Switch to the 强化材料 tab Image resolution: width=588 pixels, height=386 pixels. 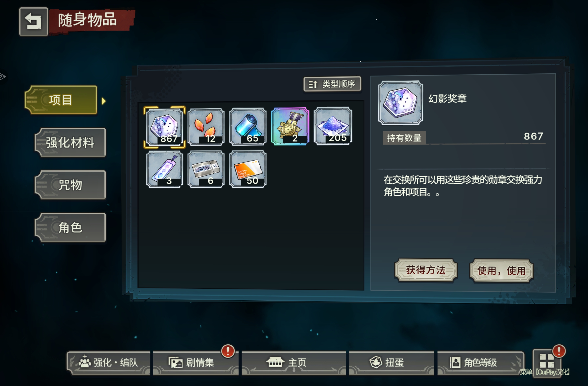pos(70,142)
